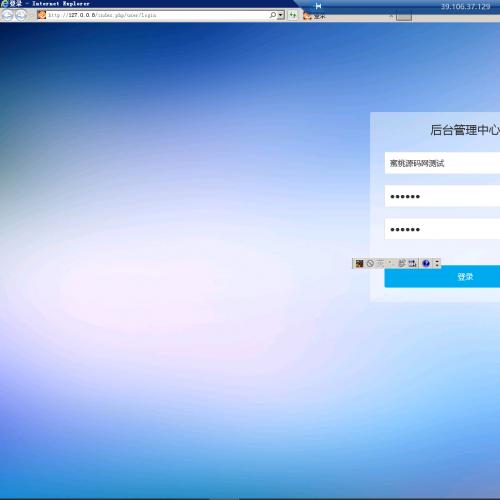
Task: Open the blue Help icon on the language bar
Action: point(426,264)
